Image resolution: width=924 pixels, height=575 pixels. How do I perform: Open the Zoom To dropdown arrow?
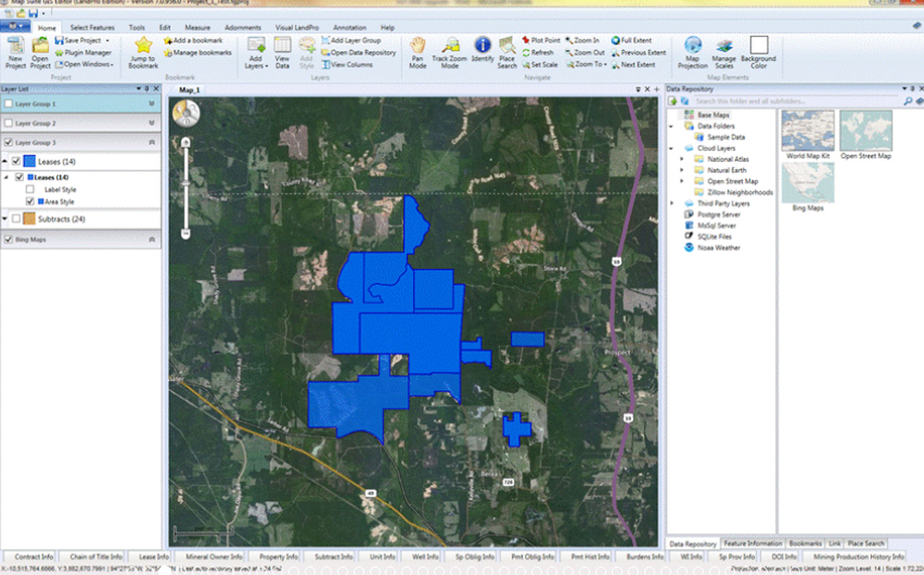pos(605,65)
